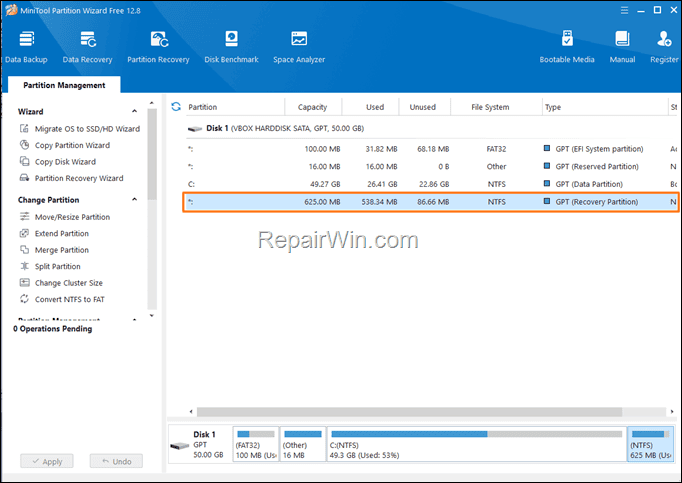Click the Copy Partition Wizard icon
Viewport: 682px width, 483px height.
click(24, 145)
